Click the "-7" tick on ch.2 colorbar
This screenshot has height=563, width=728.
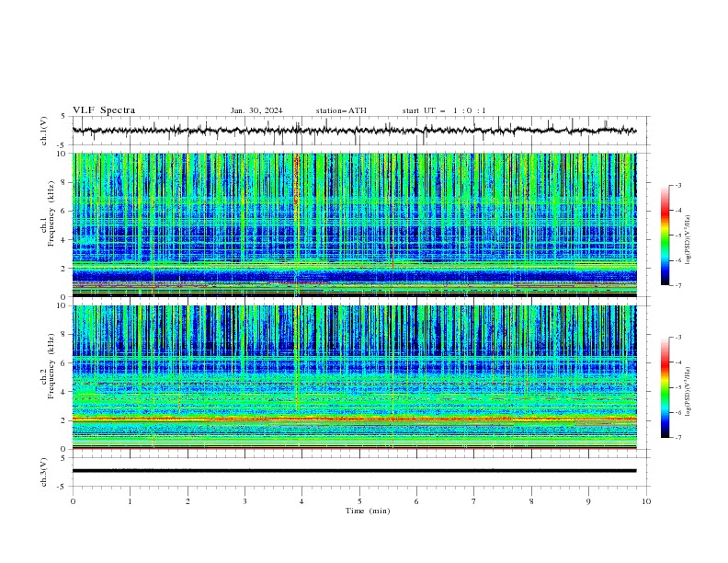coord(678,438)
